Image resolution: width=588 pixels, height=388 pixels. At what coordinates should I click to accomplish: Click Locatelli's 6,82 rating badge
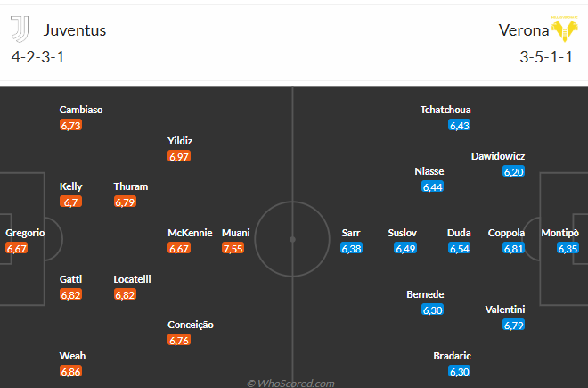point(125,295)
